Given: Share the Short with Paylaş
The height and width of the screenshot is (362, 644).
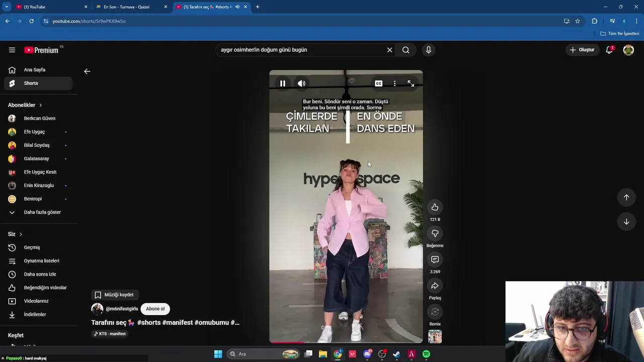Looking at the screenshot, I should [x=435, y=286].
